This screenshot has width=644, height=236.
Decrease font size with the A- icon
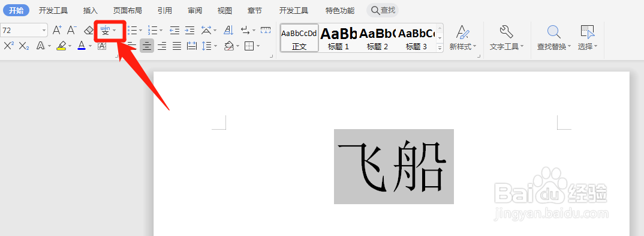[x=72, y=30]
